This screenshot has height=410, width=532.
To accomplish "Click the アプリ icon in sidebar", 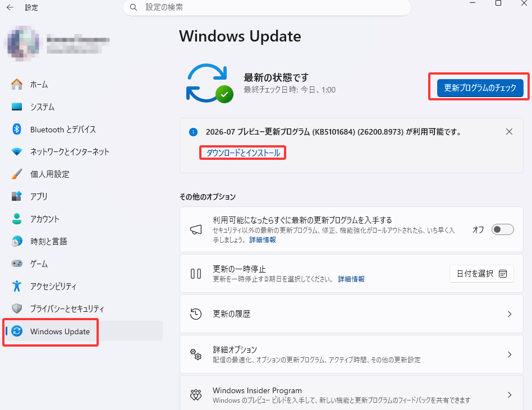I will [x=17, y=196].
